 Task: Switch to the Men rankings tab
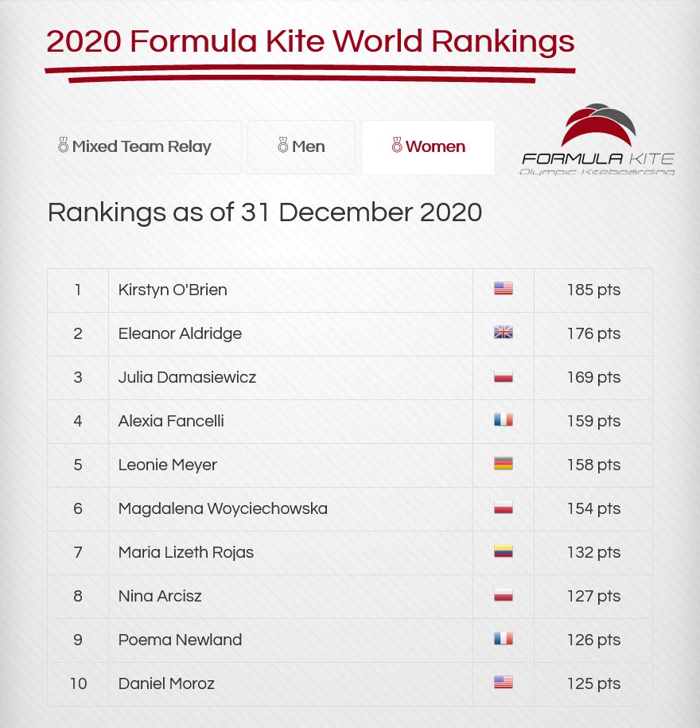pyautogui.click(x=301, y=147)
